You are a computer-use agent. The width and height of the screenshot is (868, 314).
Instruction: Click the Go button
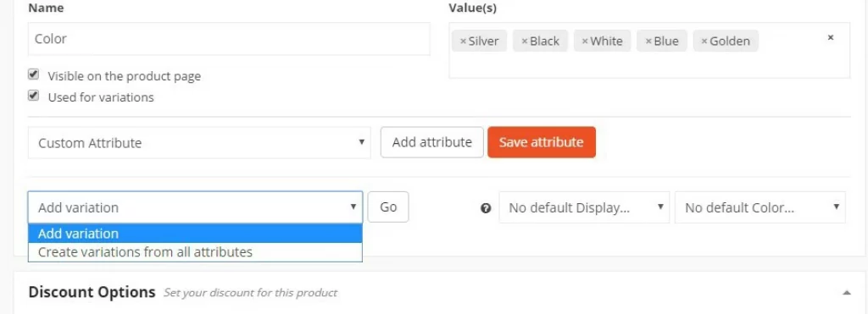tap(388, 207)
